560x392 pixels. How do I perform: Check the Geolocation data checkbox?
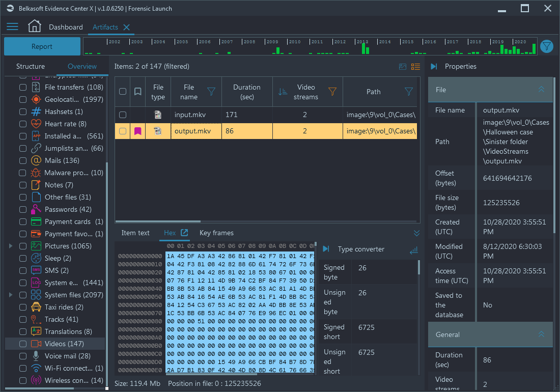pyautogui.click(x=23, y=100)
